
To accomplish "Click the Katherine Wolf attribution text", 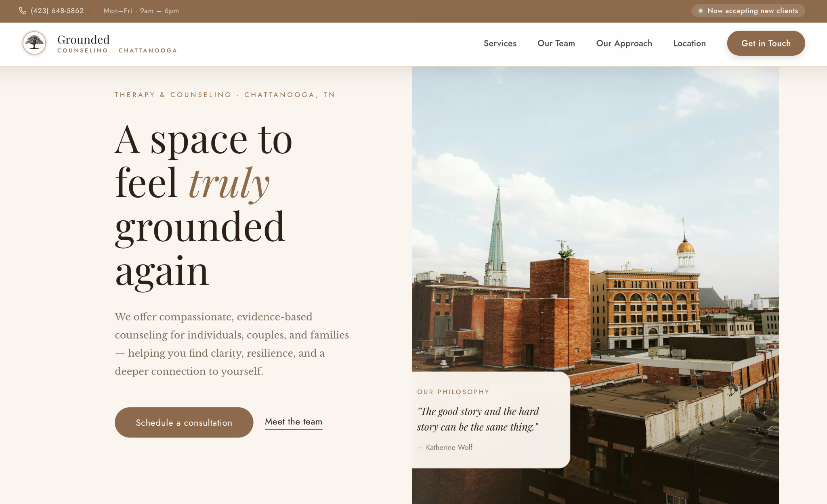I will pyautogui.click(x=445, y=447).
